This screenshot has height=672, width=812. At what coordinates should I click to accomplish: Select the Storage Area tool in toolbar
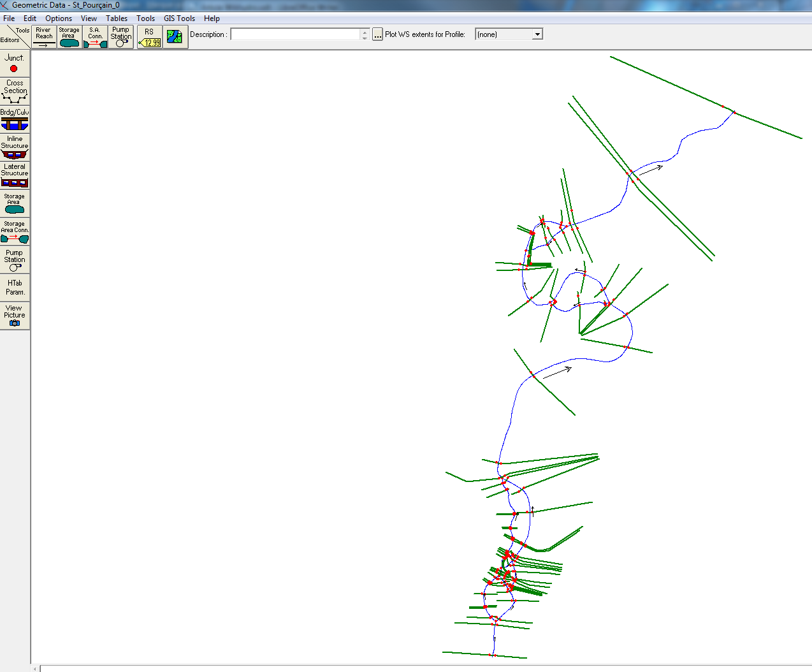pos(69,37)
